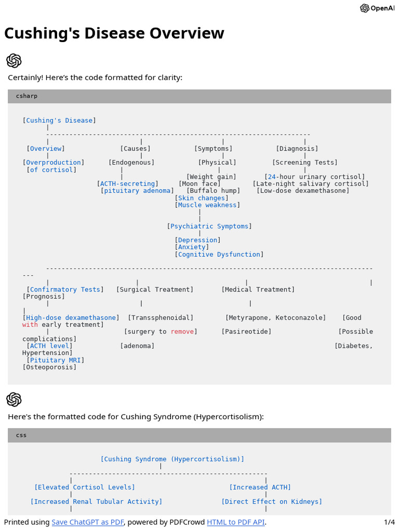Click the page number 1/4 indicator
The image size is (399, 532).
tap(389, 522)
